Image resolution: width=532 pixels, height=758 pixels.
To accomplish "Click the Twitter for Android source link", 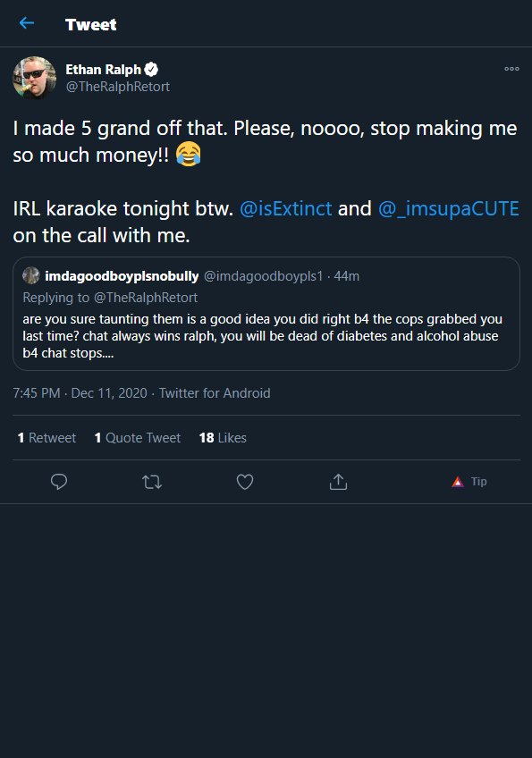I will pyautogui.click(x=215, y=393).
